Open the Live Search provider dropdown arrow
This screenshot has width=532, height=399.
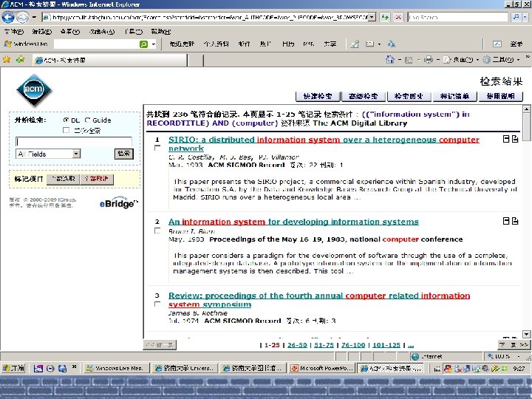[x=525, y=17]
